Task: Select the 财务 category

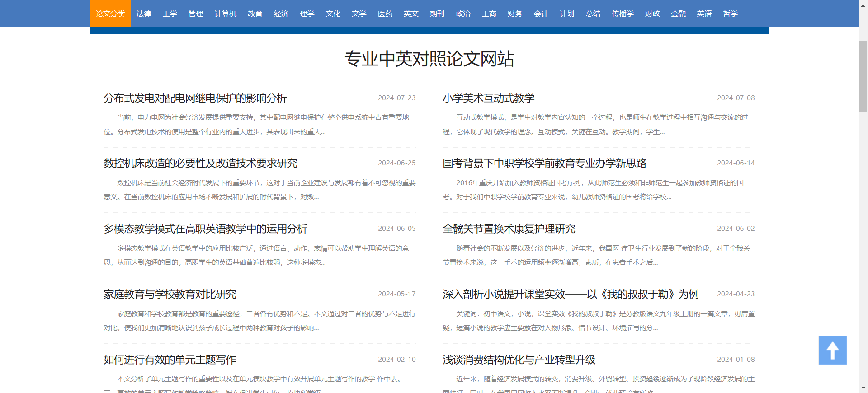Action: [515, 14]
